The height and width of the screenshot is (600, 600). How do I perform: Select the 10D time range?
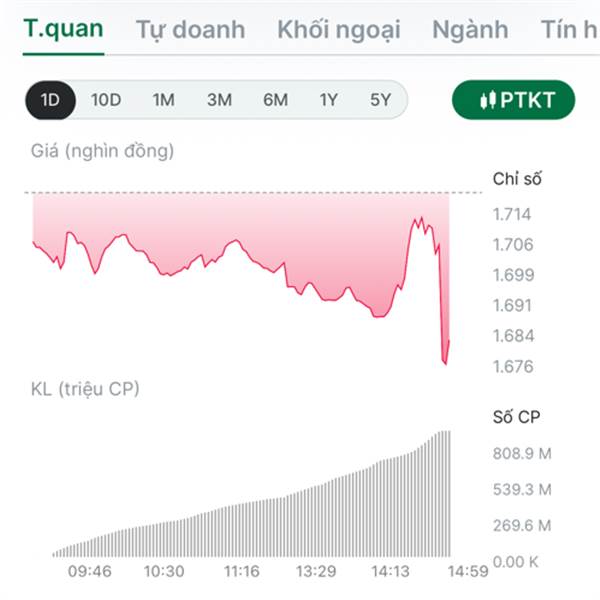point(106,100)
